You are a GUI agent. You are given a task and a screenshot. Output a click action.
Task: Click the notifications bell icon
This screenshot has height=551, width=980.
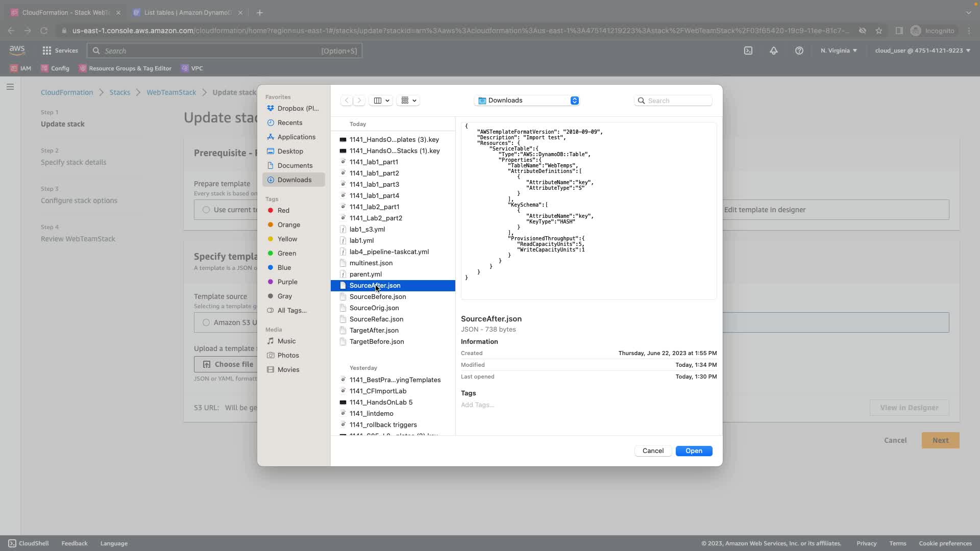click(774, 51)
